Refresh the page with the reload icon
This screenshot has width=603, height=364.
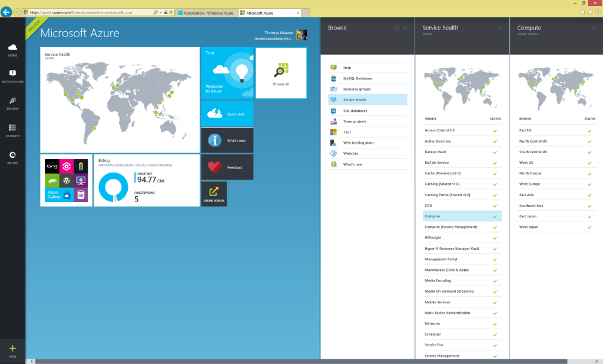click(171, 13)
